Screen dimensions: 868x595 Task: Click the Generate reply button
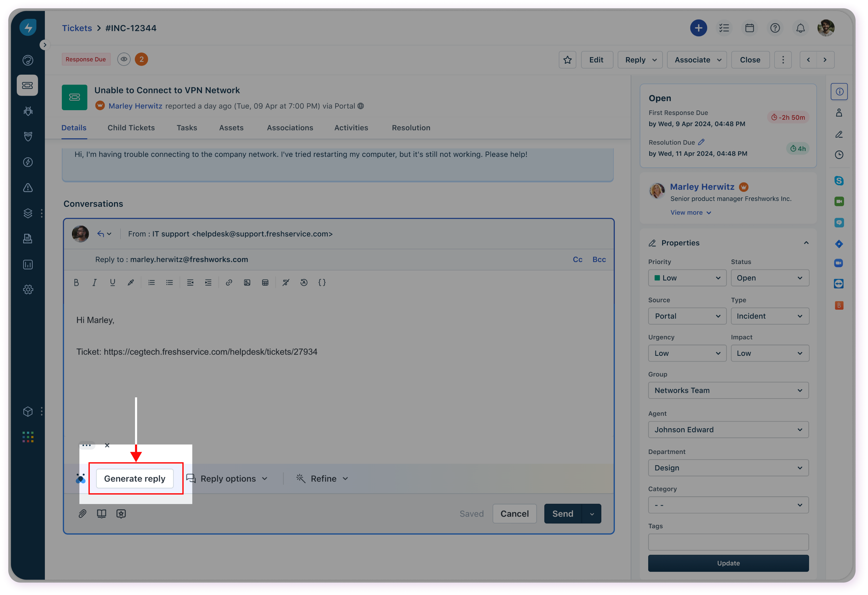click(x=135, y=479)
